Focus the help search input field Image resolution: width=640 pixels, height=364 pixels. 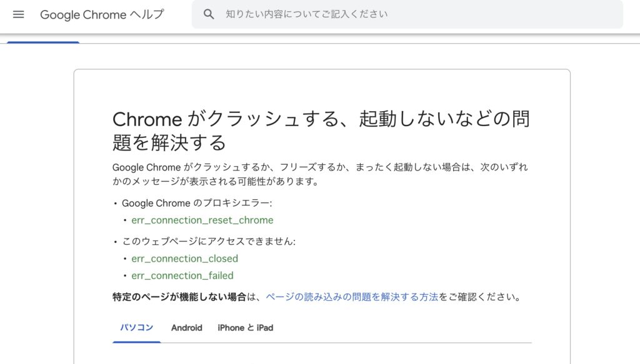tap(407, 14)
